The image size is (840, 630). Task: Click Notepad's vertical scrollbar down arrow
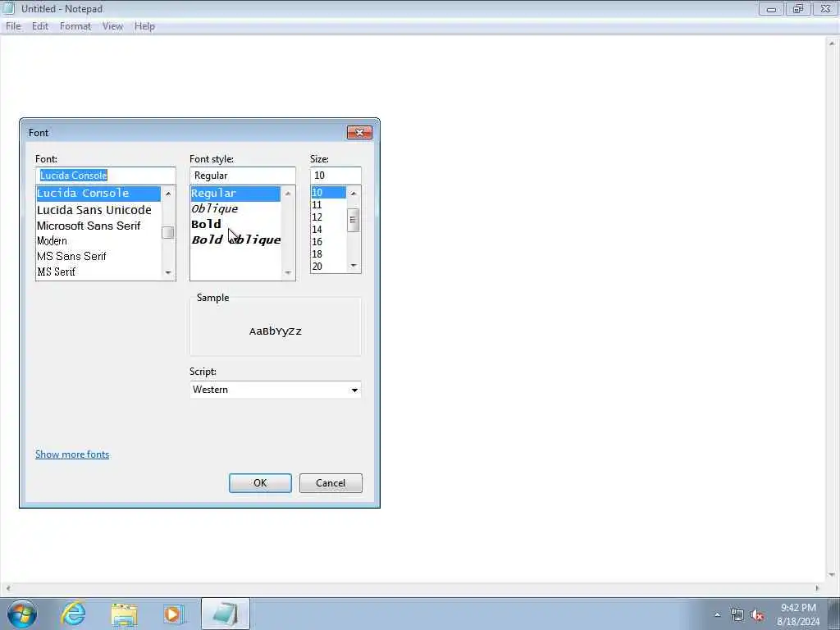click(832, 575)
